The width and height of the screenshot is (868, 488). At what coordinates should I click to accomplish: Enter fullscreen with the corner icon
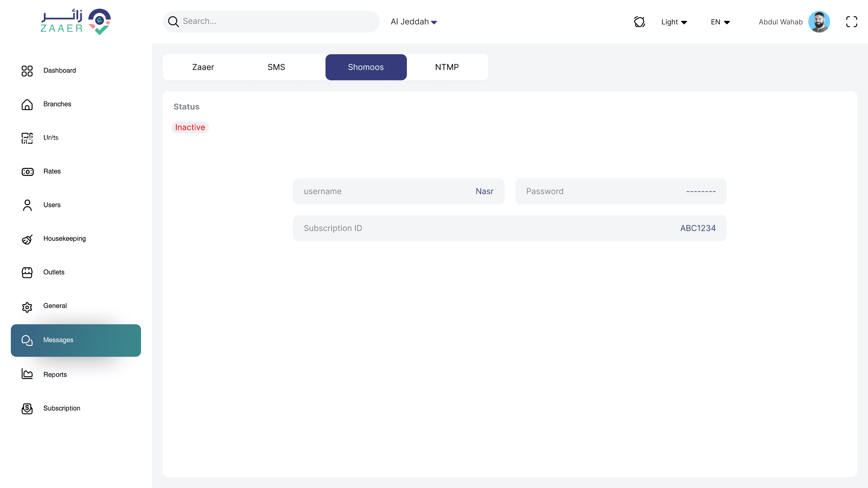pos(851,22)
